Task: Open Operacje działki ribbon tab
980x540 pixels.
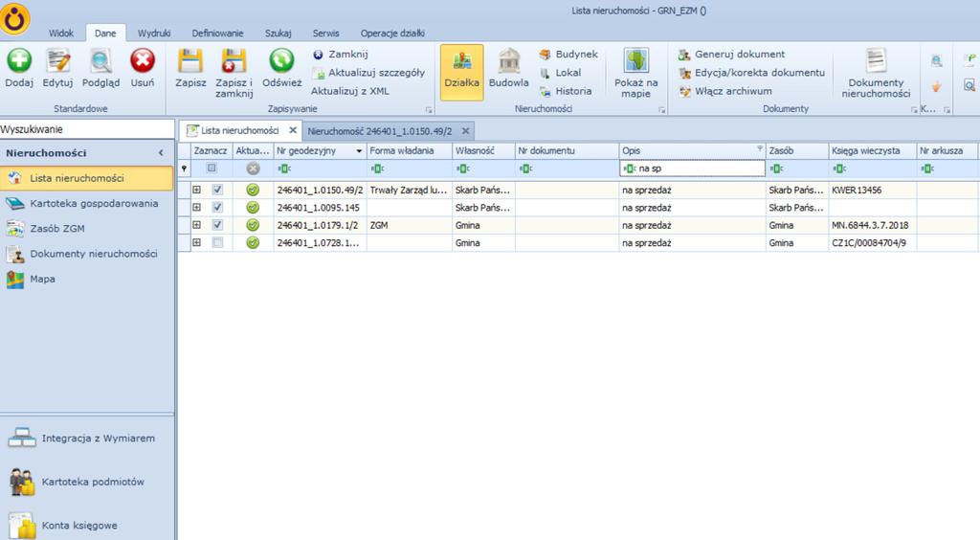Action: [392, 34]
